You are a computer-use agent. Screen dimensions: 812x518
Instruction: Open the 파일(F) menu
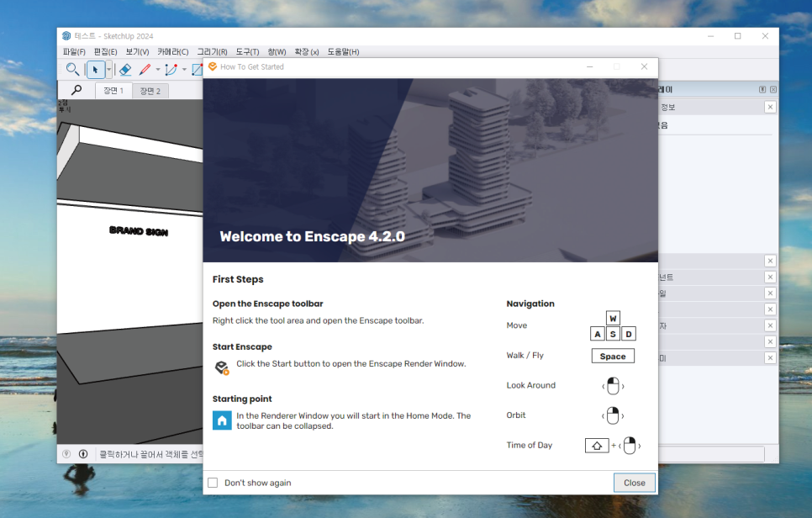coord(74,52)
